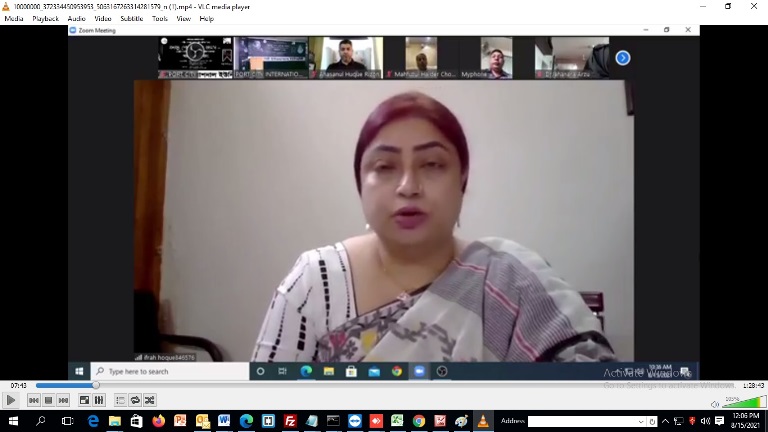768x432 pixels.
Task: Click Address bar refresh button
Action: point(652,421)
